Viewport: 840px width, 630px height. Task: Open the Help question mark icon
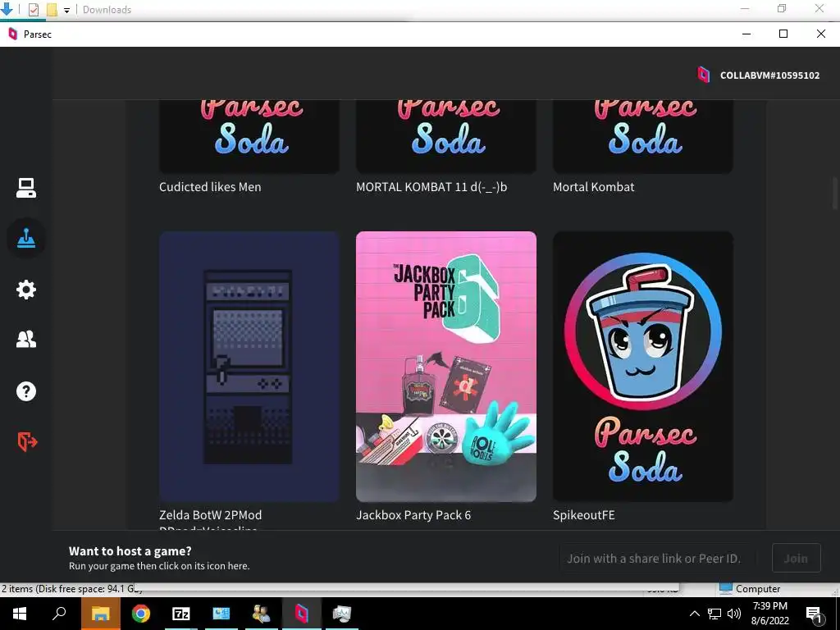(x=25, y=391)
